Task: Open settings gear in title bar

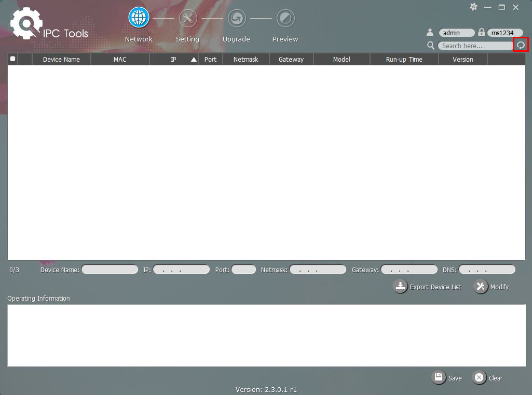Action: pos(473,7)
